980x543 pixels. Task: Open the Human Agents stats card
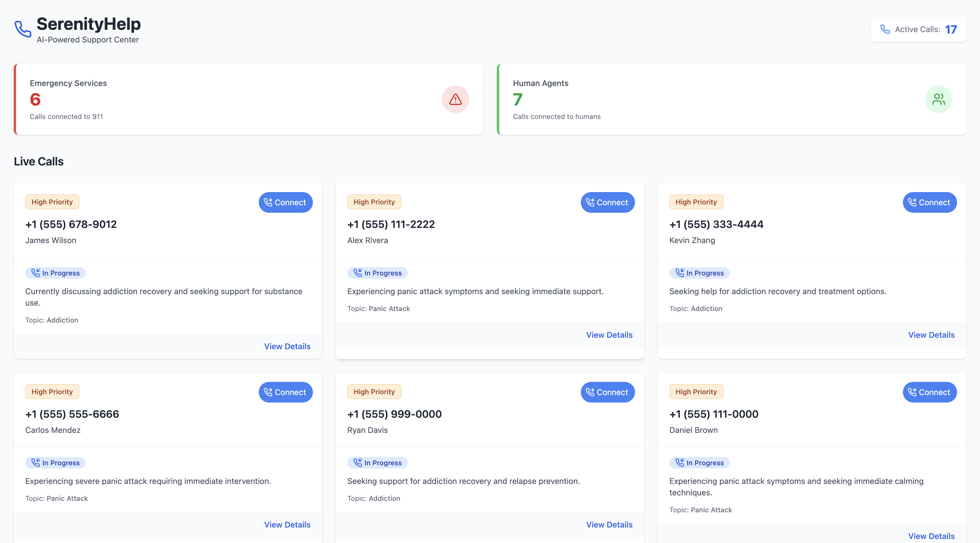coord(731,99)
